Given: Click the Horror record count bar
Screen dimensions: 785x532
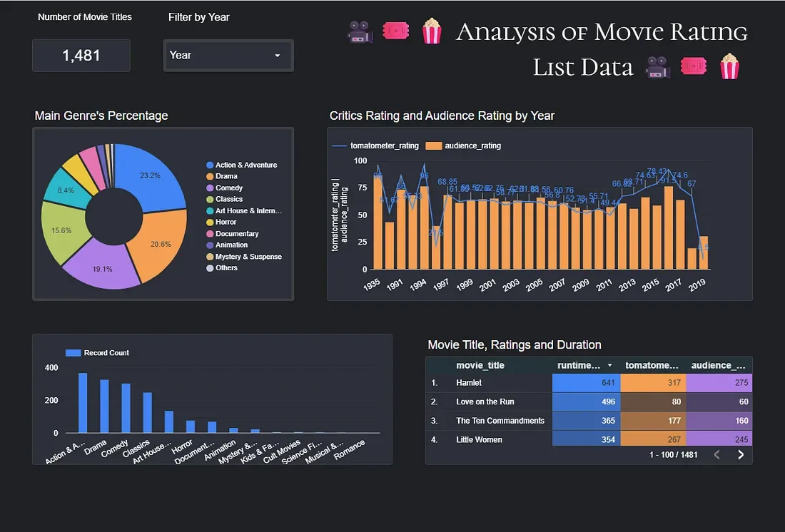Looking at the screenshot, I should click(191, 427).
